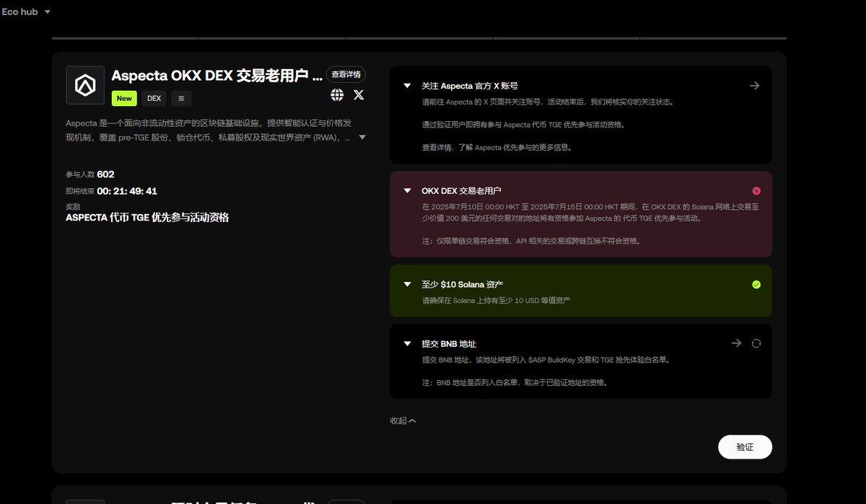Click the ASPECTA 代币 TGE 优先参与活动资格 reward text
Screen dimensions: 866x504
click(147, 217)
